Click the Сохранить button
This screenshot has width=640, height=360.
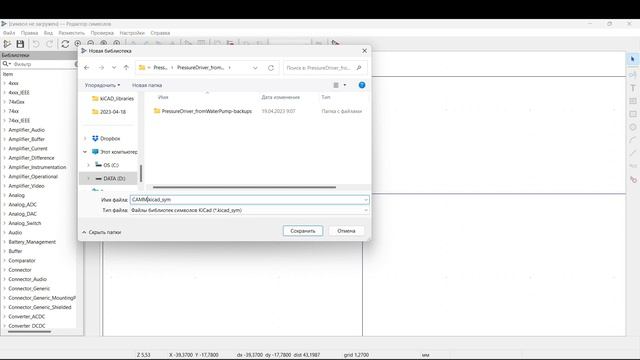tap(303, 231)
